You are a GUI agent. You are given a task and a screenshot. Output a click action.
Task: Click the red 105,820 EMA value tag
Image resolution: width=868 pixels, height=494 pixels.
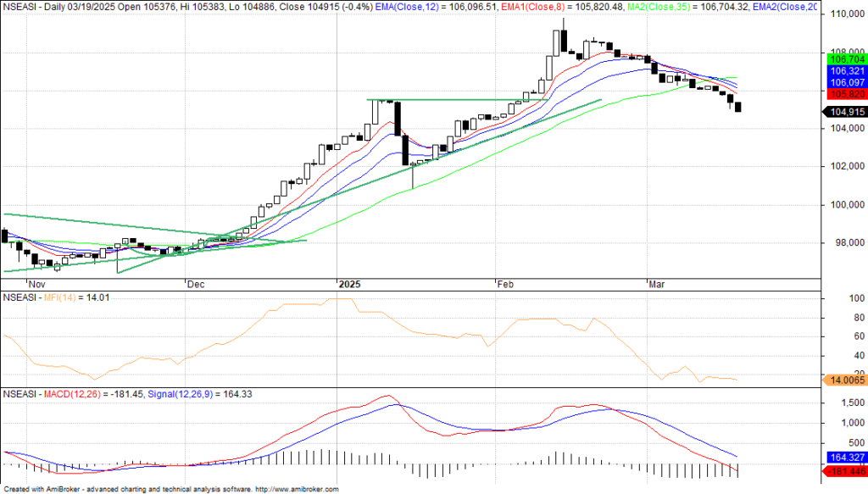coord(844,94)
